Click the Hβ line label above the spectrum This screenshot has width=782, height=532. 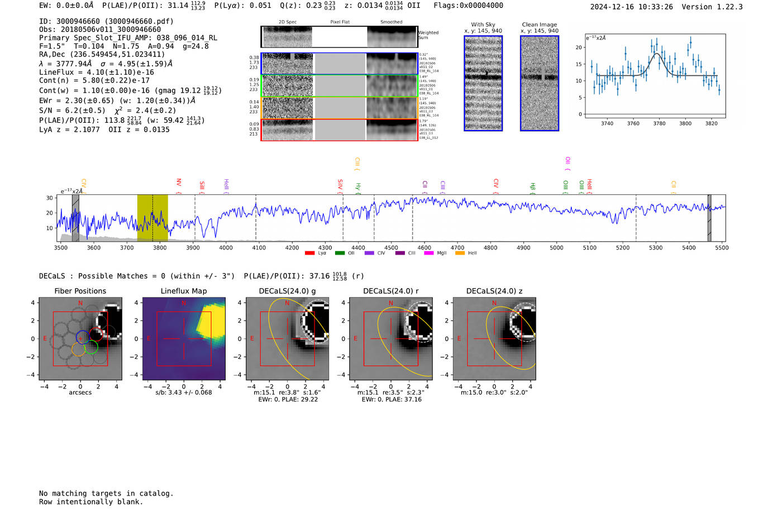532,187
